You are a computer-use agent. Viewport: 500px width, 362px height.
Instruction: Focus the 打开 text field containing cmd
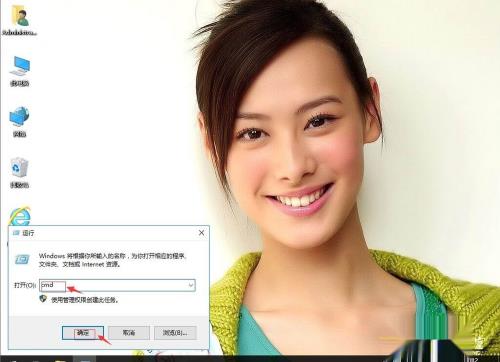pyautogui.click(x=117, y=285)
